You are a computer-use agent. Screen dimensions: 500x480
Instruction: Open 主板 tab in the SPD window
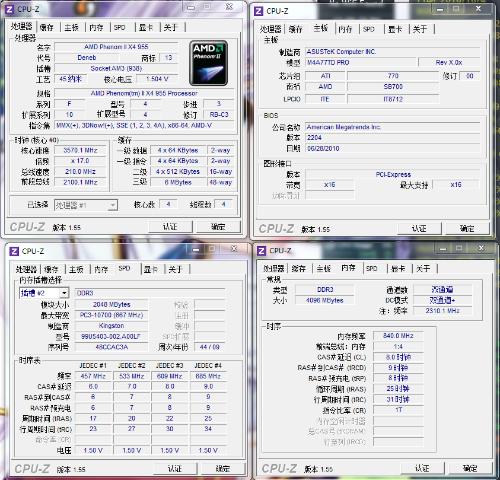76,269
